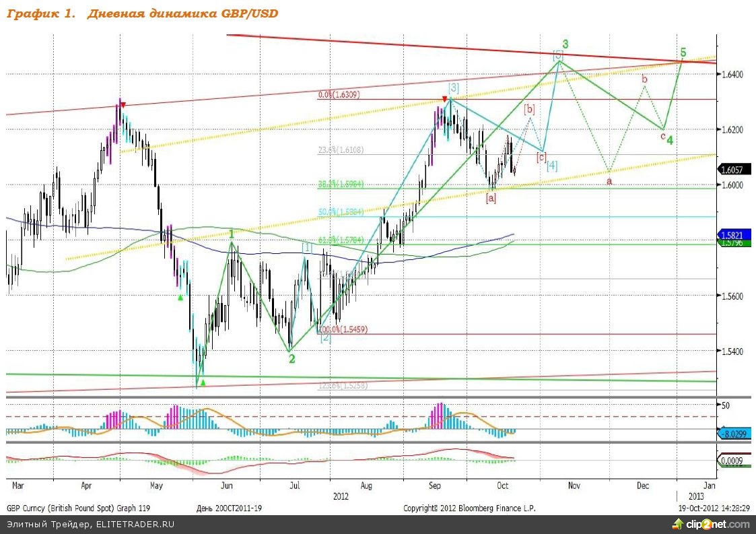Select the green wave 3 label
The height and width of the screenshot is (534, 756).
tap(565, 44)
